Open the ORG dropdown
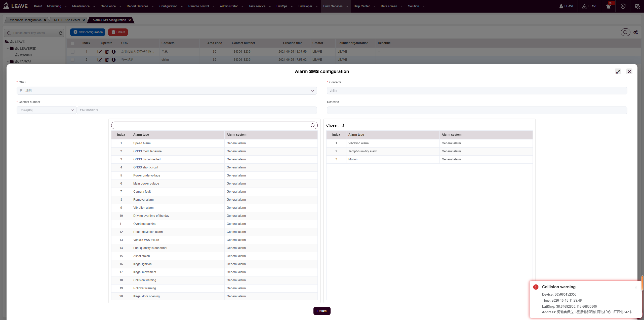The height and width of the screenshot is (320, 644). (167, 91)
